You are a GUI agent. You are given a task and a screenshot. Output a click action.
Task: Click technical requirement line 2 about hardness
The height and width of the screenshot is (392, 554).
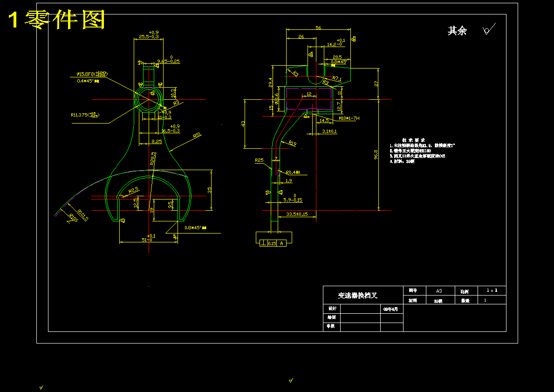click(410, 151)
